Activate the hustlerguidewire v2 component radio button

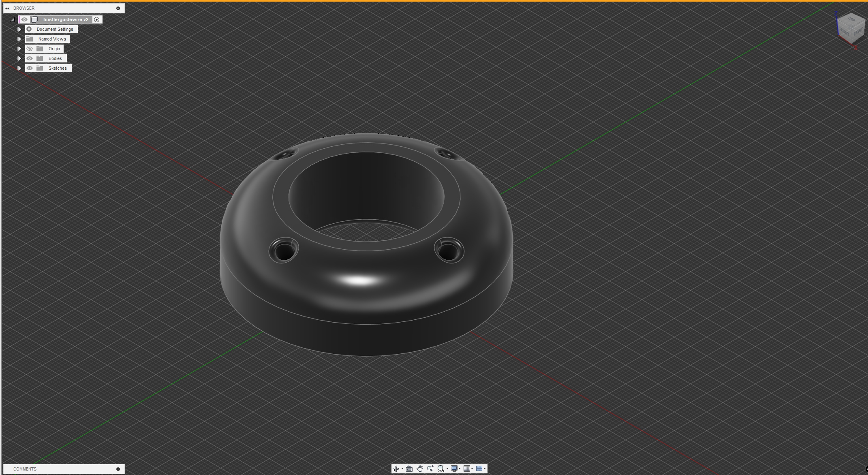97,19
